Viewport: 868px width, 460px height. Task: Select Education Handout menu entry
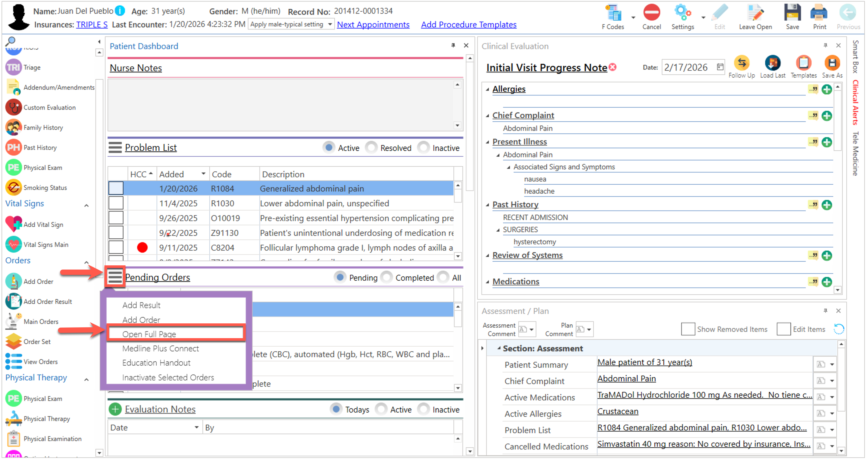pos(156,363)
